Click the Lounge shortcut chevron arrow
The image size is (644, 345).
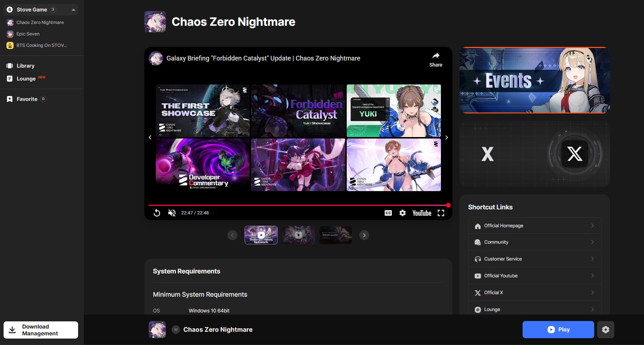pos(592,309)
